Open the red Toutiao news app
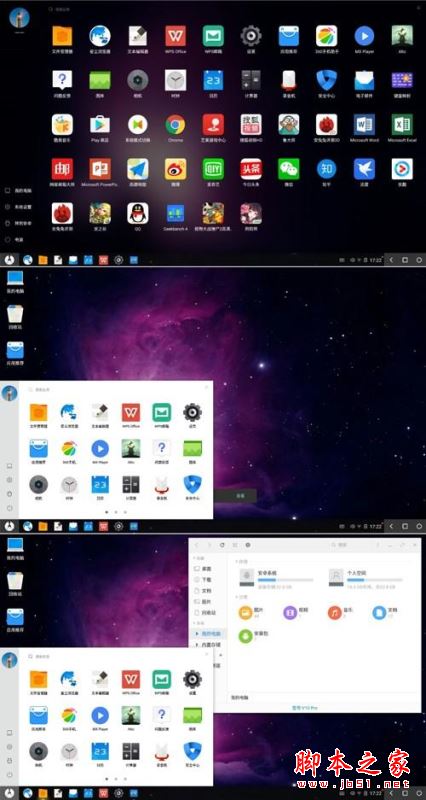This screenshot has width=426, height=800. [x=251, y=169]
